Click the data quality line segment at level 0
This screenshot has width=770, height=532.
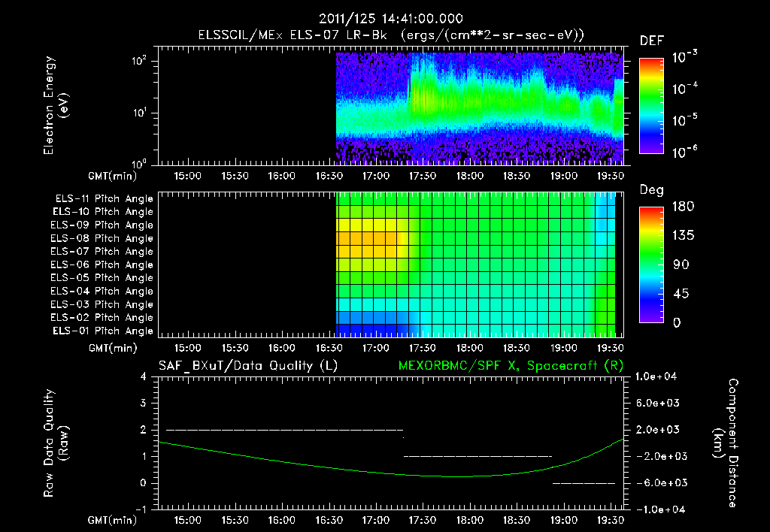[584, 483]
